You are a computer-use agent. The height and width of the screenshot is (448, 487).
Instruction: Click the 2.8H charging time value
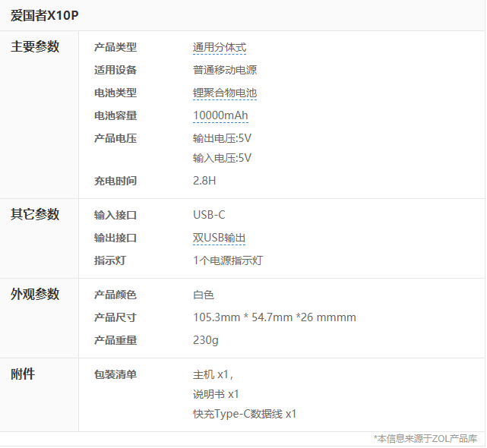[x=204, y=181]
